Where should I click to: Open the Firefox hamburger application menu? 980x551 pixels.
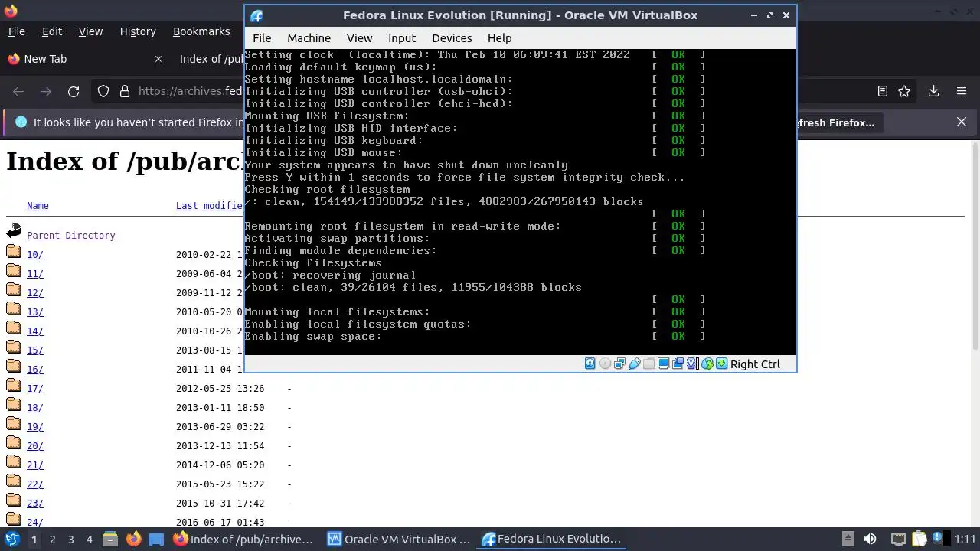[962, 91]
